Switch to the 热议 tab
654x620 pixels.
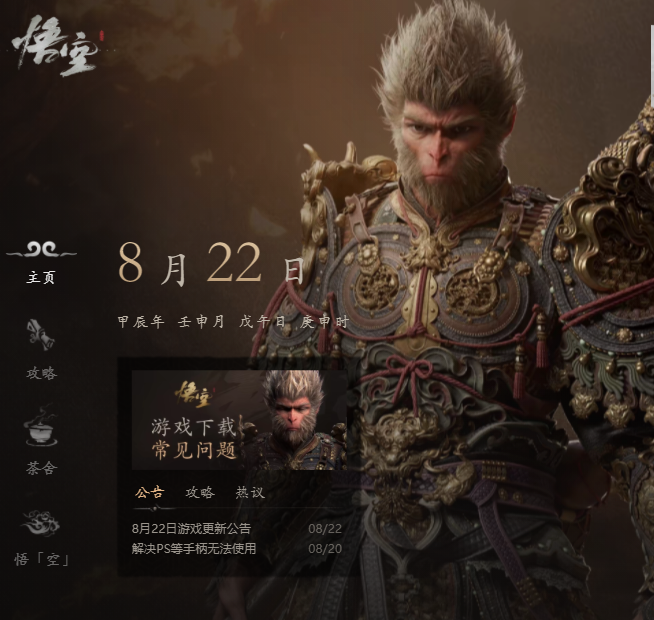(x=250, y=492)
